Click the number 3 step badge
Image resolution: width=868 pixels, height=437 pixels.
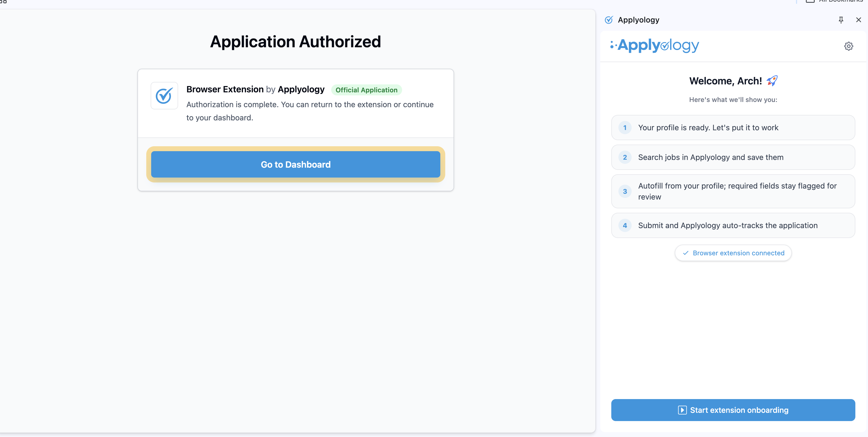point(625,191)
